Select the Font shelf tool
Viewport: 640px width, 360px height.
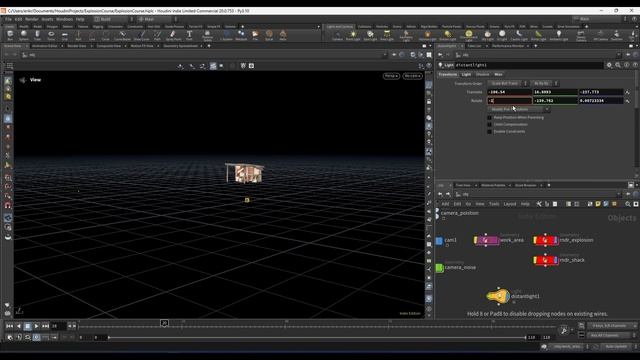pyautogui.click(x=189, y=35)
